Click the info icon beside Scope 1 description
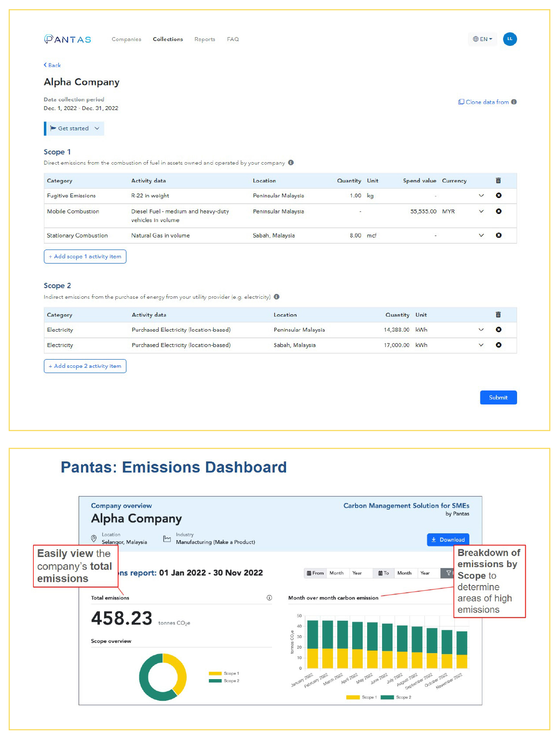Image resolution: width=560 pixels, height=738 pixels. tap(291, 163)
